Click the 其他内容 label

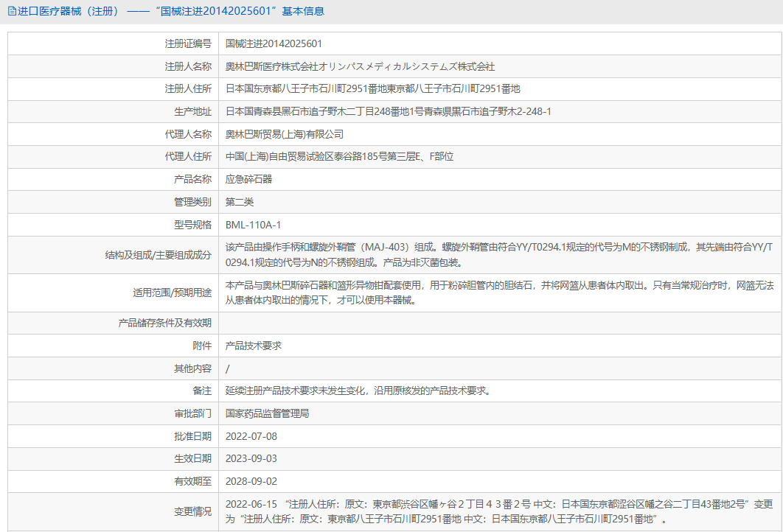click(192, 369)
